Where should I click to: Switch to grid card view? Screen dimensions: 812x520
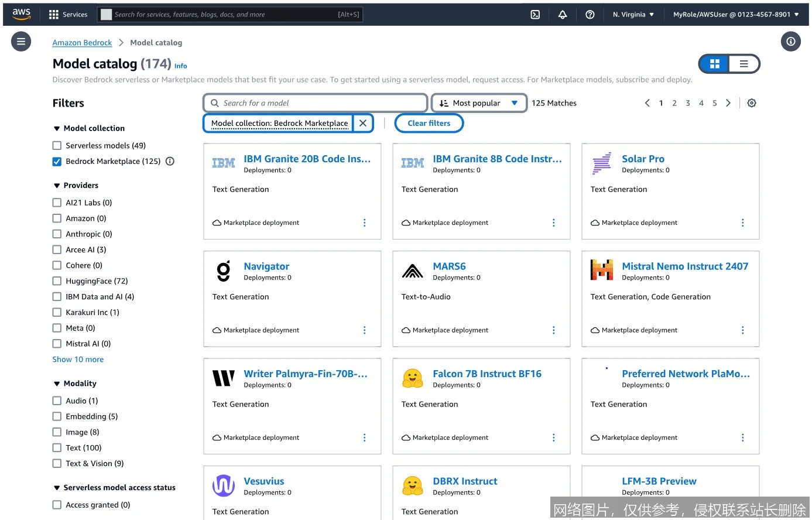tap(714, 64)
